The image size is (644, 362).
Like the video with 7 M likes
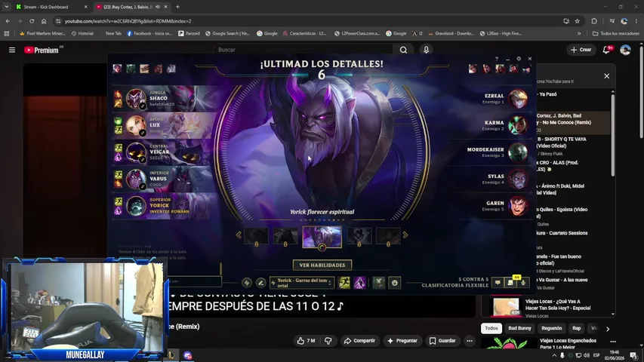306,341
